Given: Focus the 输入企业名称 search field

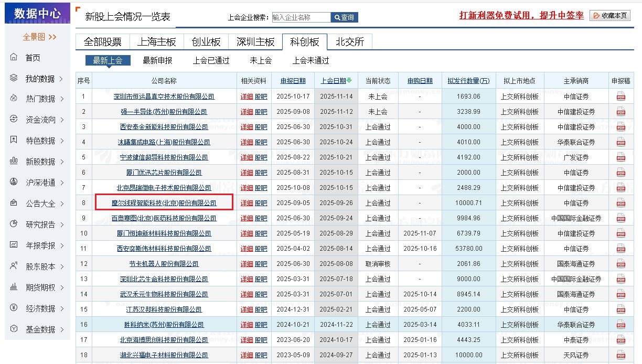Looking at the screenshot, I should click(301, 17).
